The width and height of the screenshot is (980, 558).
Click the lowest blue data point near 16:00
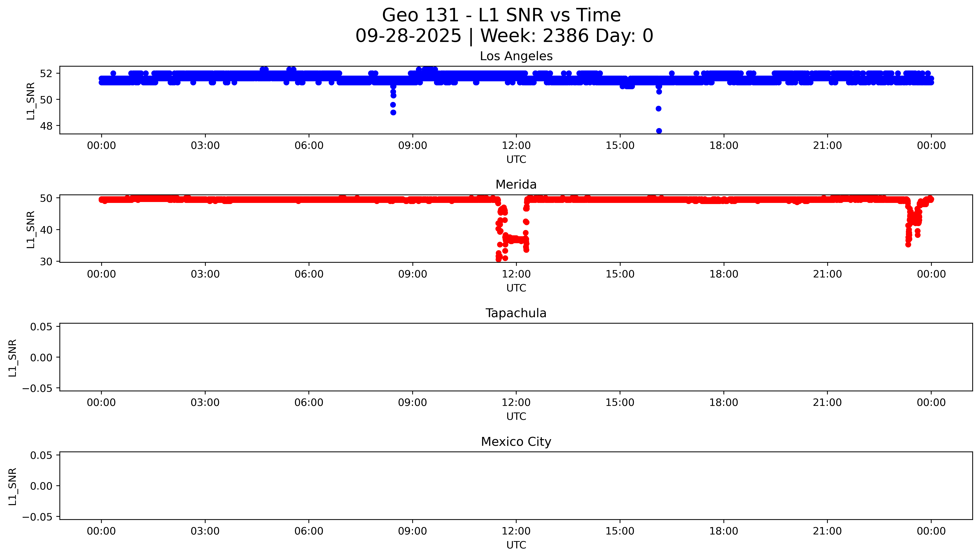tap(659, 131)
